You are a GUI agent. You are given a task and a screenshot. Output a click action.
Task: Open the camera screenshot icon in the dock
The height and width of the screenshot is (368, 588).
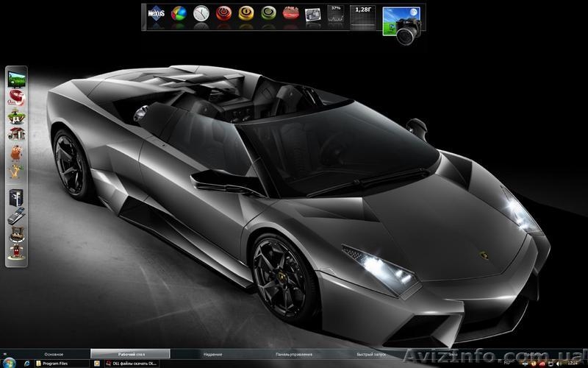tap(404, 23)
